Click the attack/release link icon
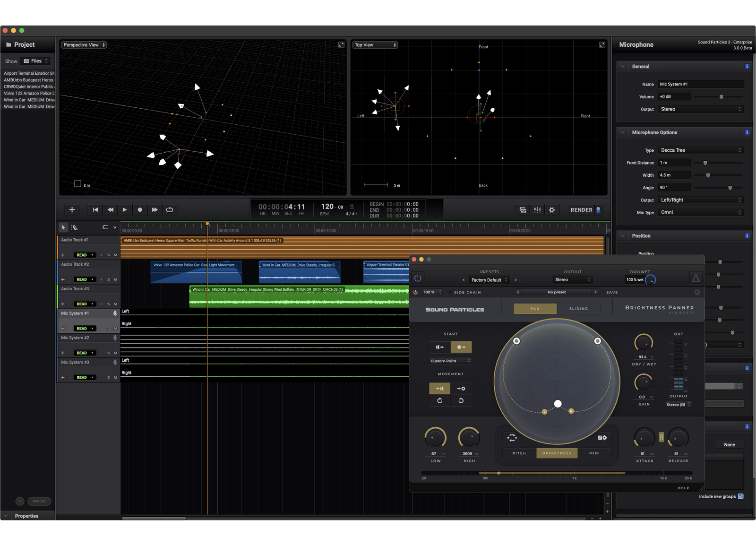The image size is (756, 546). (661, 437)
